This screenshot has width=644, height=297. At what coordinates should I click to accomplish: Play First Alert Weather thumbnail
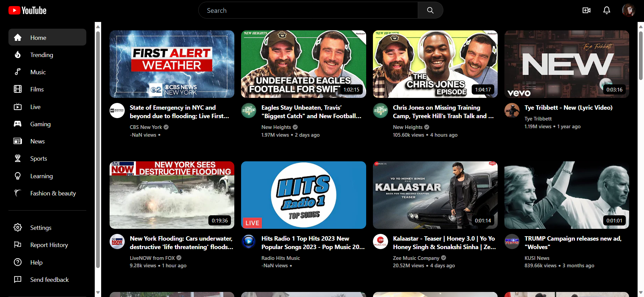(172, 64)
